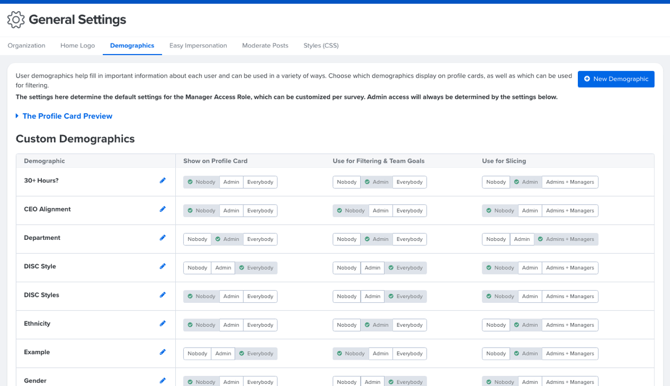Switch to the Styles (CSS) tab
670x386 pixels.
click(321, 45)
